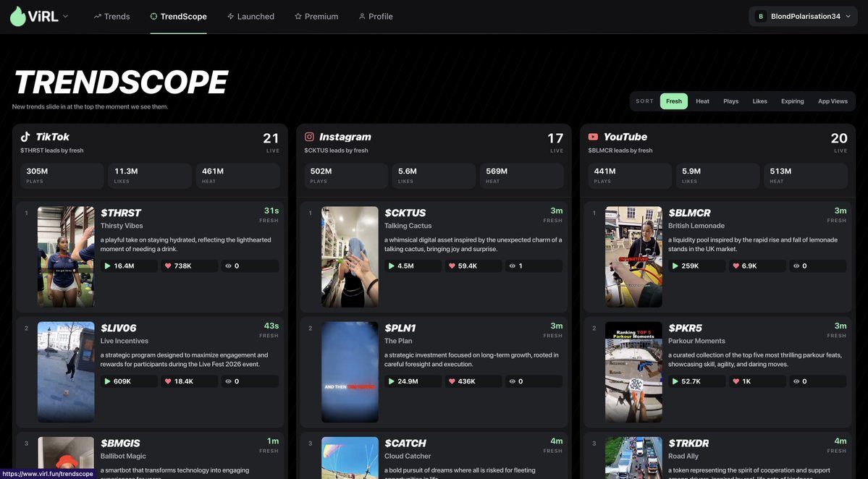Click the ViRL flame logo
The height and width of the screenshot is (479, 868).
17,17
